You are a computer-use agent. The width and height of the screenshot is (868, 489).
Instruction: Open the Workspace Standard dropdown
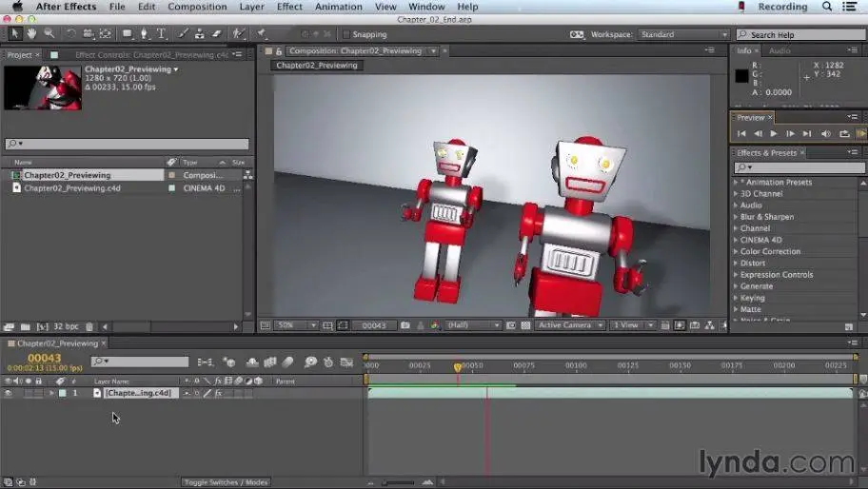tap(683, 34)
